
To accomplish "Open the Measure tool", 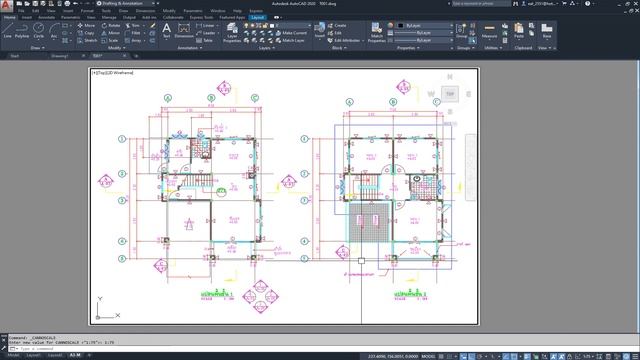I will tap(489, 31).
